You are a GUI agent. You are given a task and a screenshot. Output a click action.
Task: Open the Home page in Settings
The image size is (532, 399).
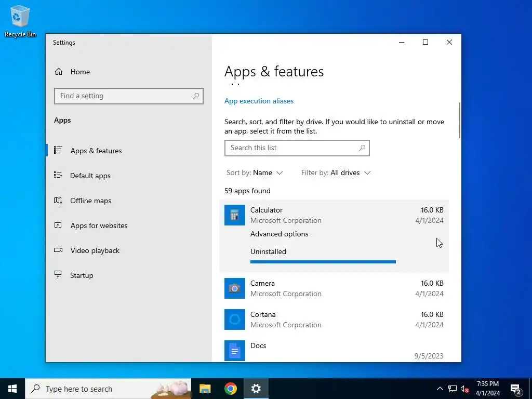click(72, 72)
